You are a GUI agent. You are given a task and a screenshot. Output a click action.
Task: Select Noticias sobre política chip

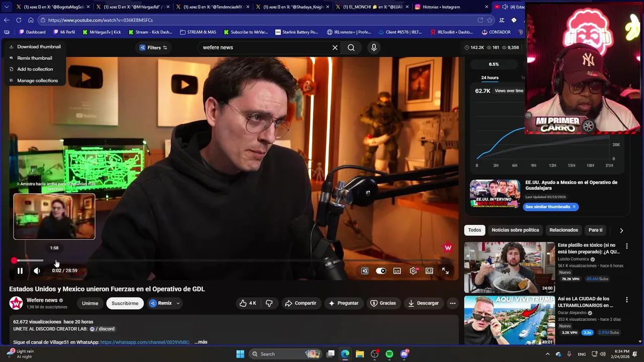pyautogui.click(x=515, y=230)
